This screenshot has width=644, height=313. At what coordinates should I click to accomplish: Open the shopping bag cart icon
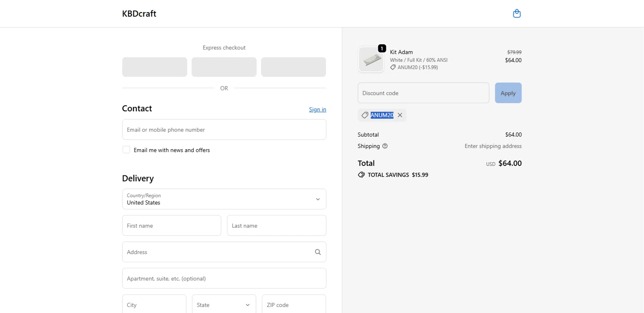[517, 14]
